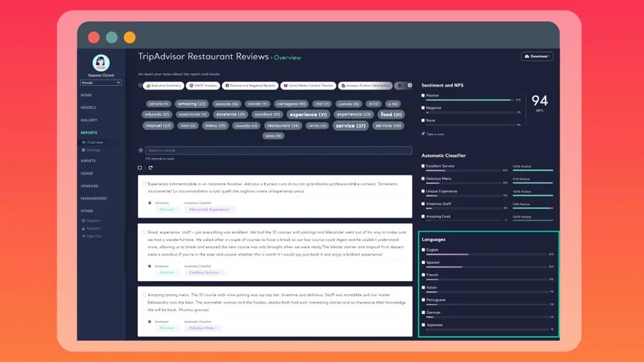
Task: Star the first Italian review
Action: (150, 202)
